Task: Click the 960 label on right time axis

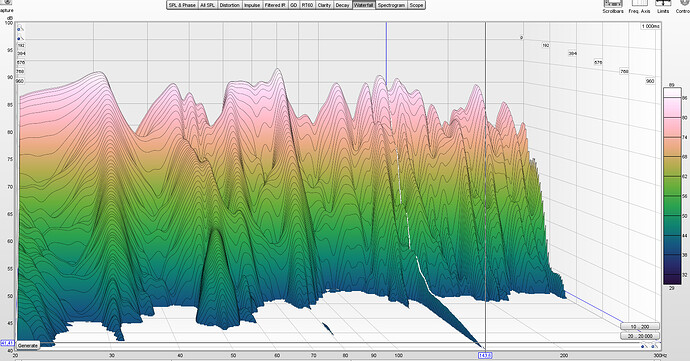Action: coord(650,81)
